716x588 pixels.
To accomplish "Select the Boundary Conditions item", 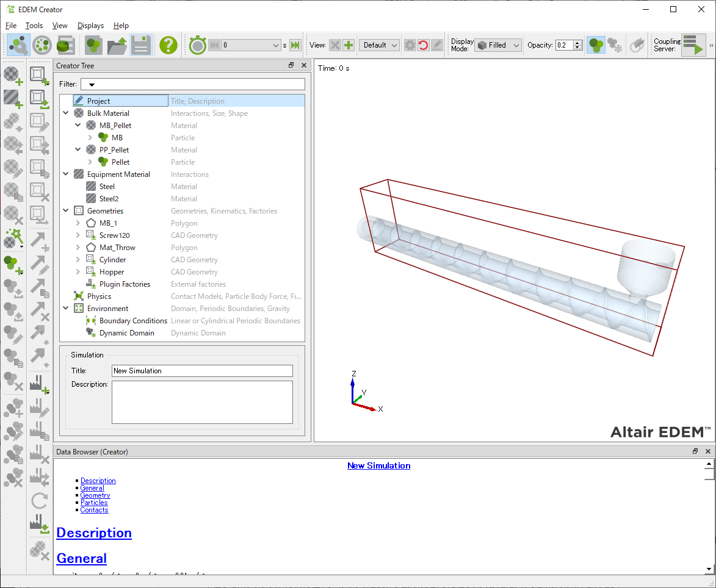I will click(133, 321).
